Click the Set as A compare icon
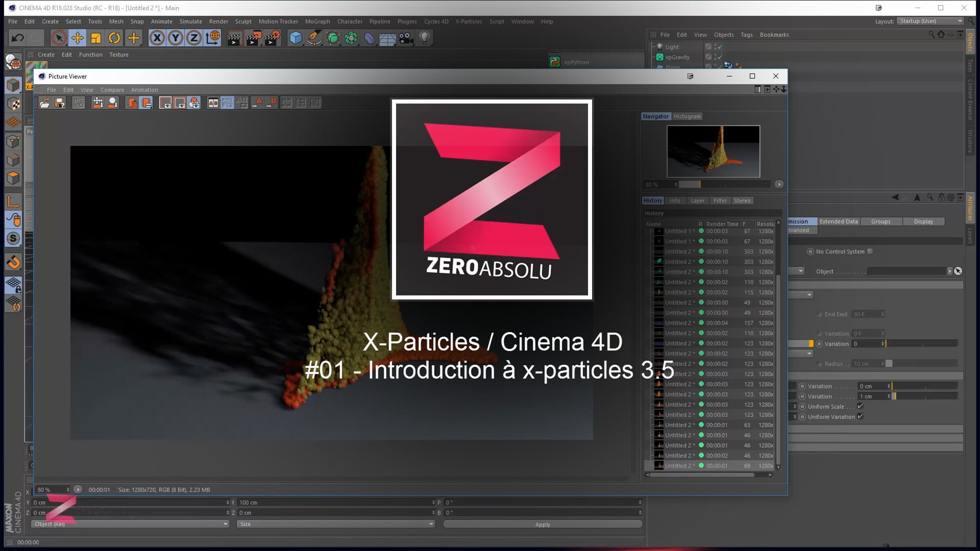Screen dimensions: 980x551 tap(257, 103)
